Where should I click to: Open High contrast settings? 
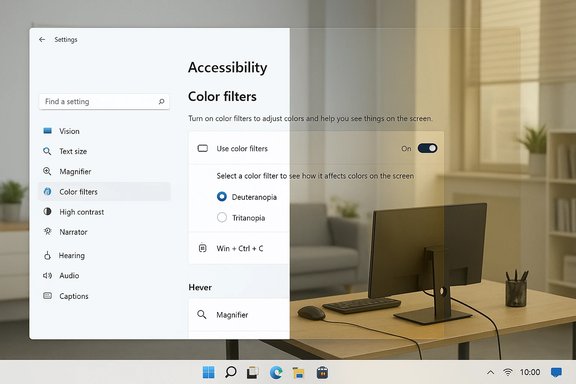[104, 212]
